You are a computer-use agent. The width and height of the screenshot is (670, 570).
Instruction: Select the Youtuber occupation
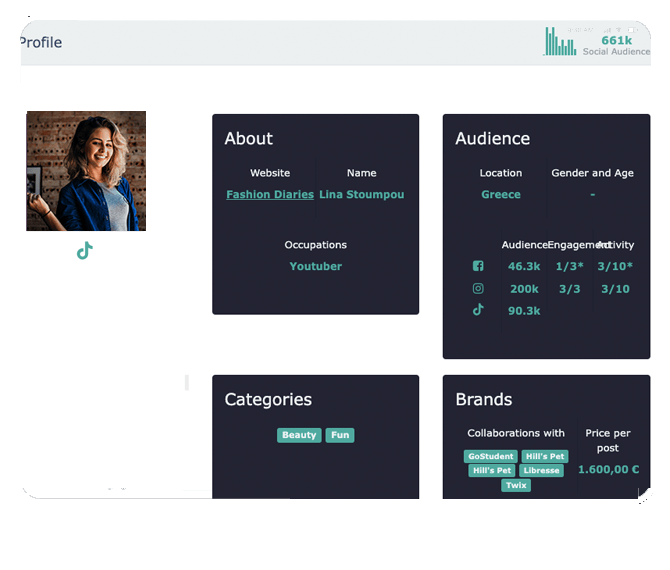point(315,267)
